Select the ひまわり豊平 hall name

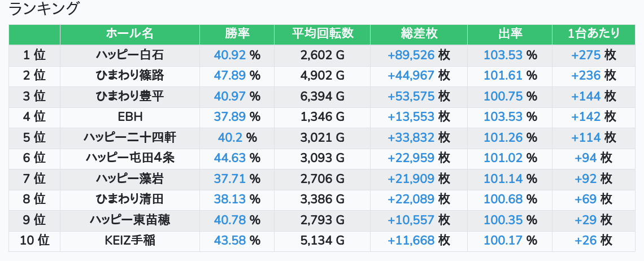pos(129,97)
